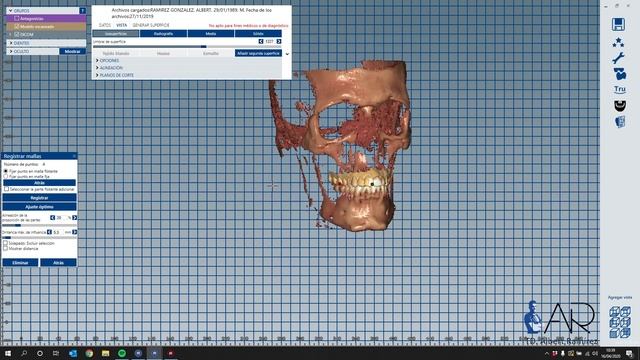Open the wrench tools icon
This screenshot has height=360, width=640.
pos(618,58)
